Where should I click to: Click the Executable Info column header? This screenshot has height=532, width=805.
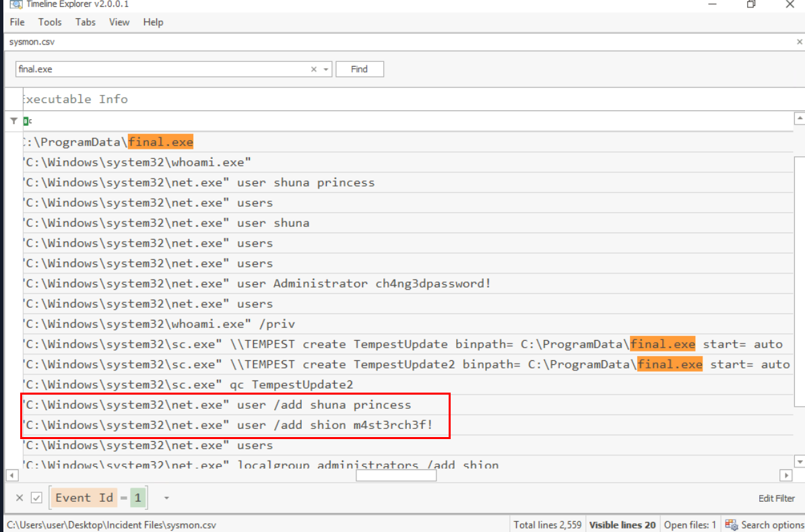[75, 99]
